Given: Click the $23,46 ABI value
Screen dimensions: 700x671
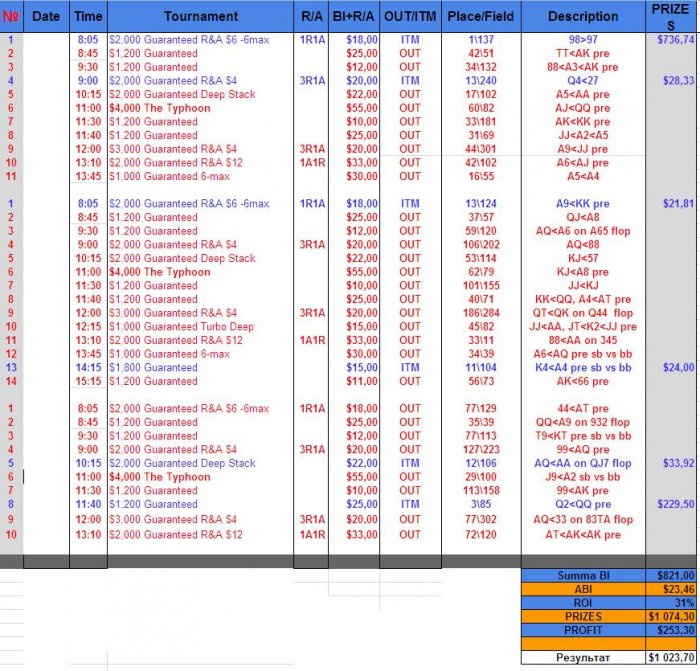Looking at the screenshot, I should click(671, 589).
